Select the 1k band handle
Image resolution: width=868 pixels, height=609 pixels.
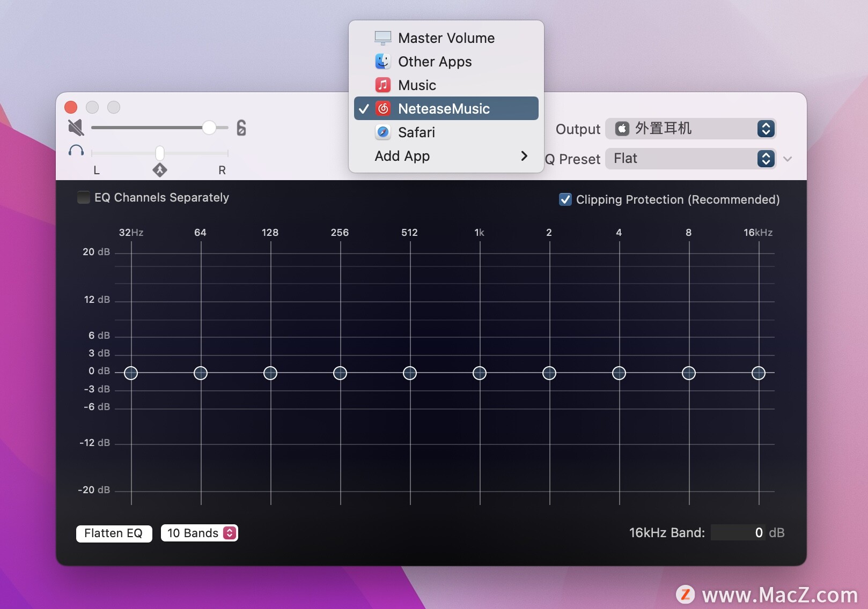480,373
